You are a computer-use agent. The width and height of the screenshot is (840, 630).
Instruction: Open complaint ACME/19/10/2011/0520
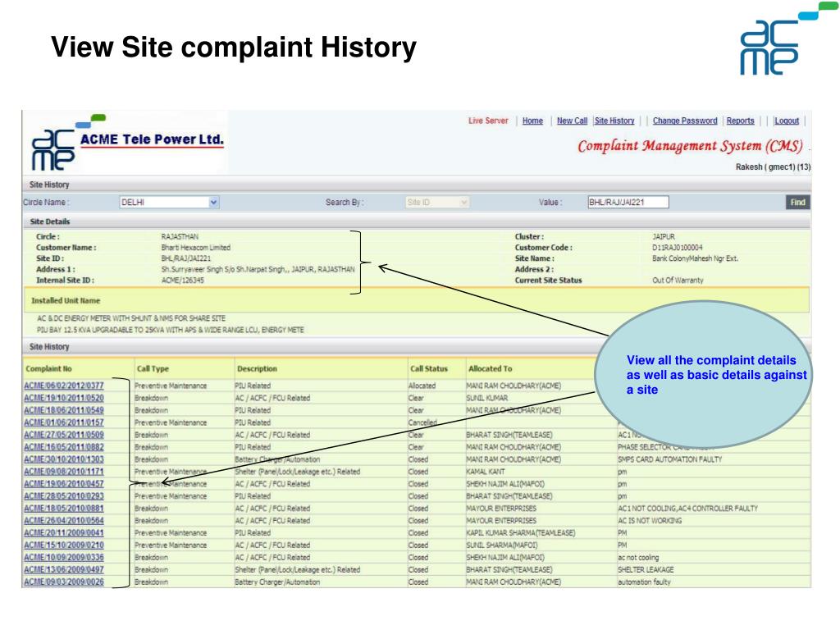[x=64, y=398]
